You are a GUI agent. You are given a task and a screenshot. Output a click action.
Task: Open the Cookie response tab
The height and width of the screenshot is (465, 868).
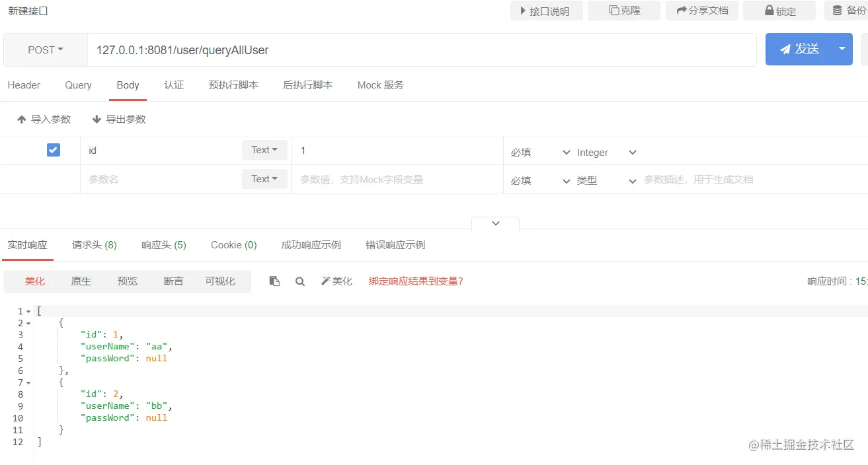[233, 244]
